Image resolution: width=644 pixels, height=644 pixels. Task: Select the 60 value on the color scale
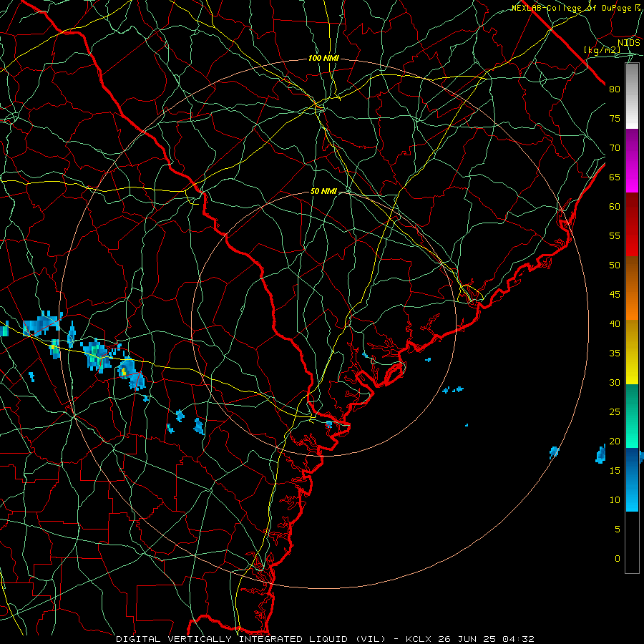(x=615, y=207)
